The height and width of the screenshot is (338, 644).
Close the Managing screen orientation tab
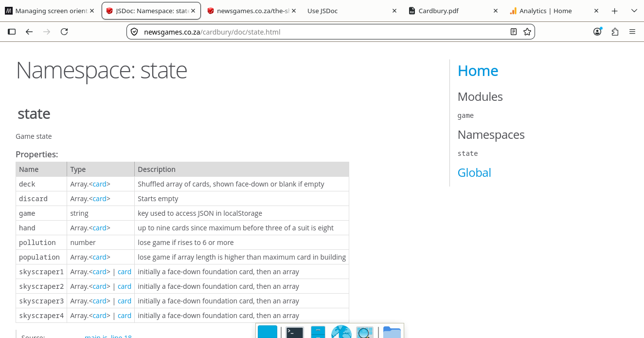[92, 11]
